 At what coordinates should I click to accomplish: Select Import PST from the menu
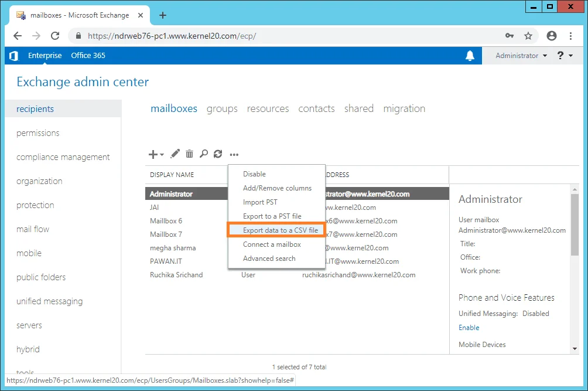point(260,202)
